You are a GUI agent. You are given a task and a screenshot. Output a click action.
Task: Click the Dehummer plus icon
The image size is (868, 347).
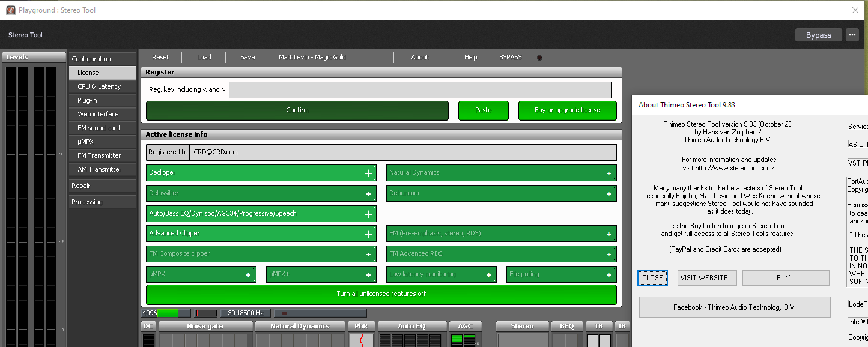tap(609, 194)
